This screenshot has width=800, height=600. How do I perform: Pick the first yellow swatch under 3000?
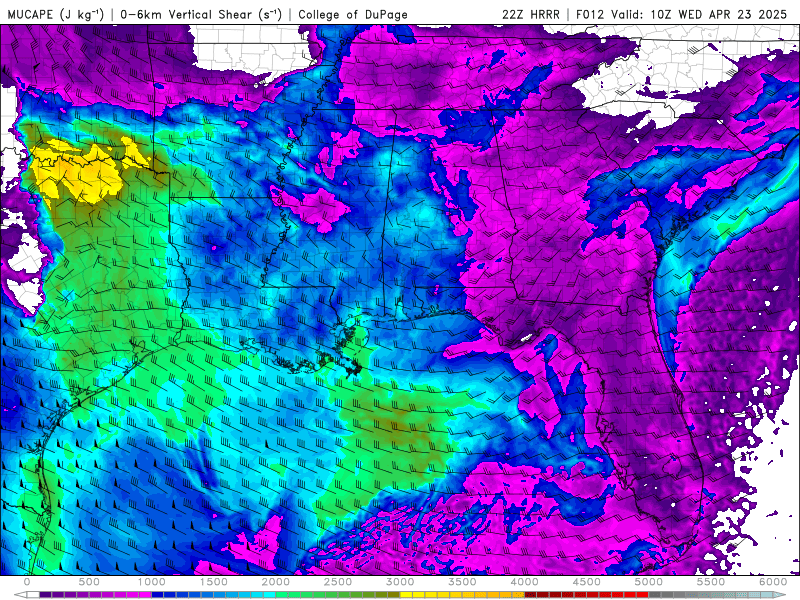[406, 595]
